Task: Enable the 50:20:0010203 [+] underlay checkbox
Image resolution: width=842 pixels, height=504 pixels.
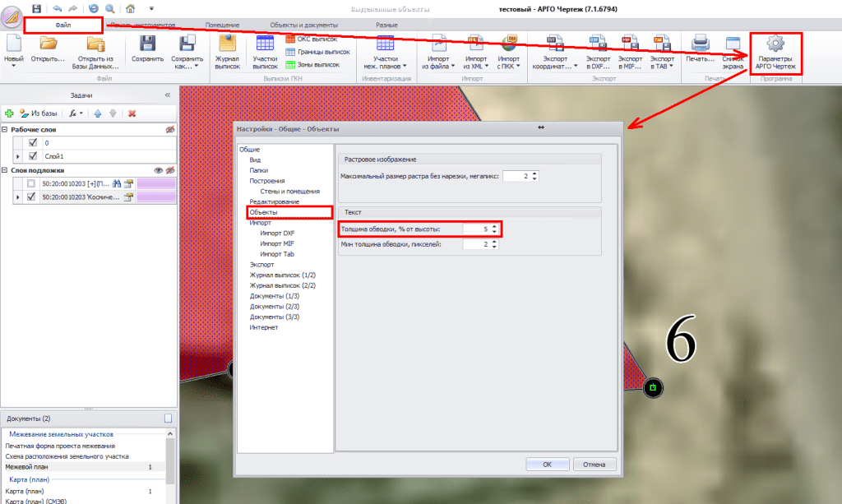Action: (x=31, y=183)
